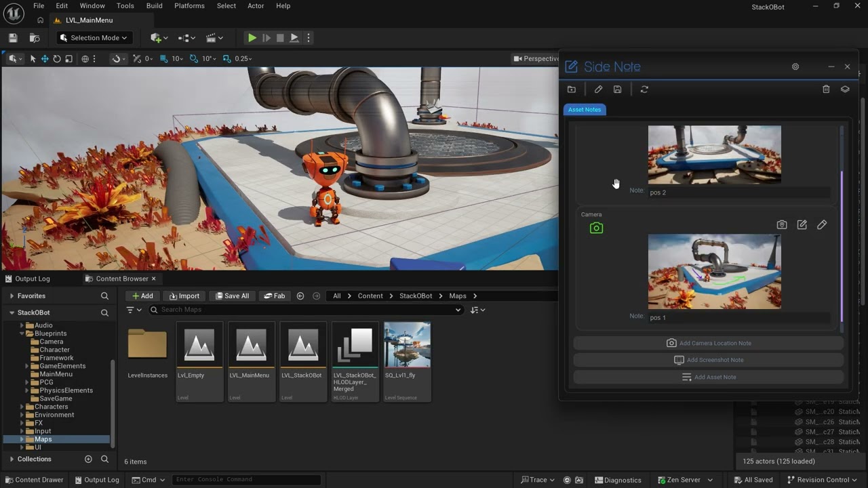Activate the Scale gizmo tool
This screenshot has width=868, height=488.
point(68,59)
